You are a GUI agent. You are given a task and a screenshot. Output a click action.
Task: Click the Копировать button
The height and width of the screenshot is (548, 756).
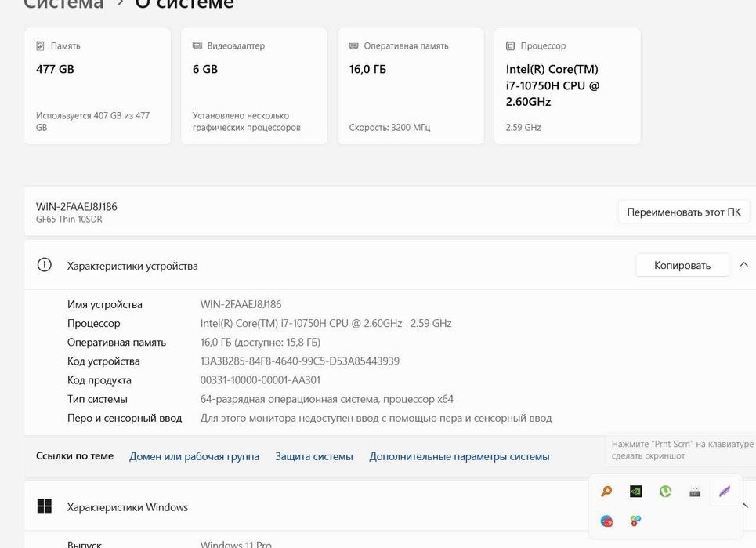point(682,265)
